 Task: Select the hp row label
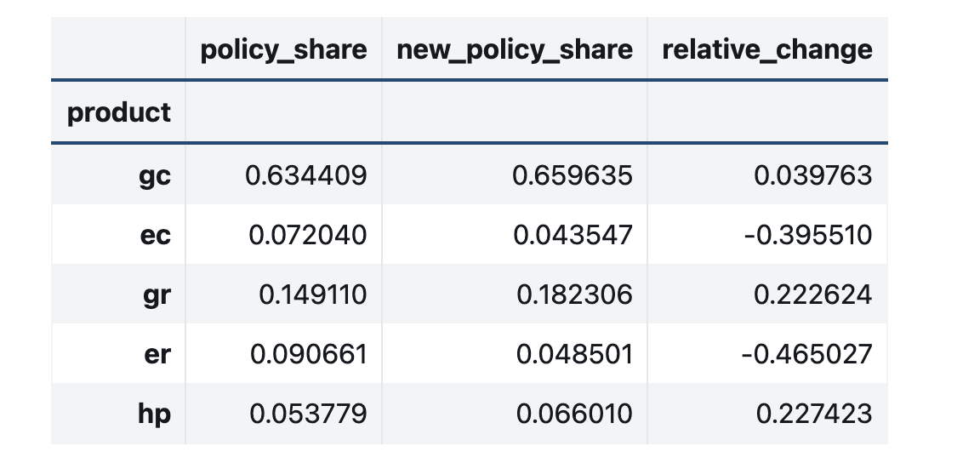pyautogui.click(x=154, y=414)
